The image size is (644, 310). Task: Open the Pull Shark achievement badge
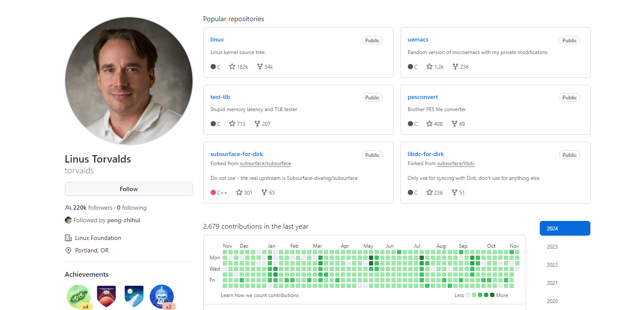[162, 297]
